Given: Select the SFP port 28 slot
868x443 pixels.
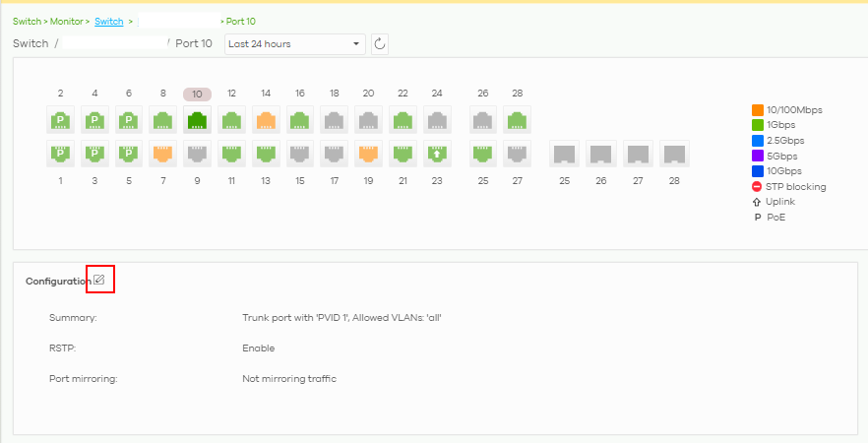Looking at the screenshot, I should pyautogui.click(x=674, y=154).
